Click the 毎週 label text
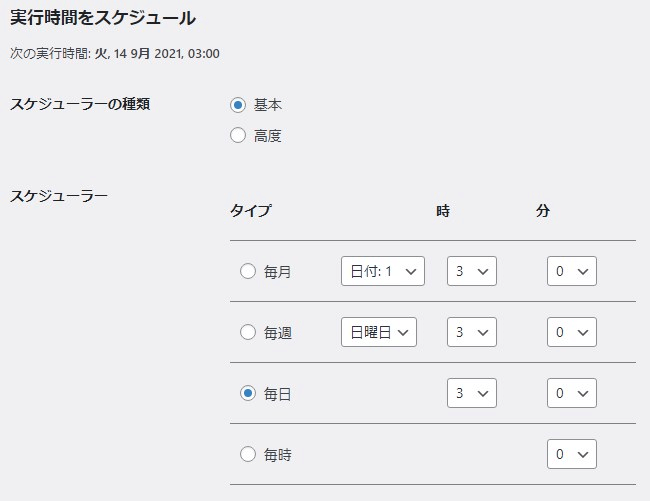The width and height of the screenshot is (650, 501). [278, 333]
